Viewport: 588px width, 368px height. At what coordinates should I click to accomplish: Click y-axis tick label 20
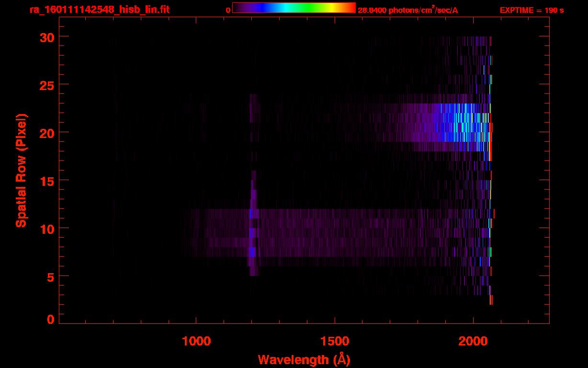[x=46, y=133]
